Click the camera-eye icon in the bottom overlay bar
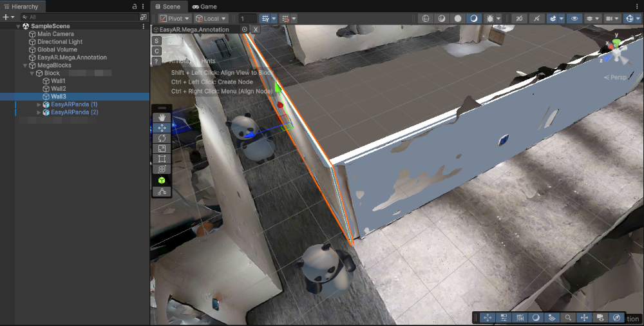The height and width of the screenshot is (326, 644). click(x=600, y=318)
